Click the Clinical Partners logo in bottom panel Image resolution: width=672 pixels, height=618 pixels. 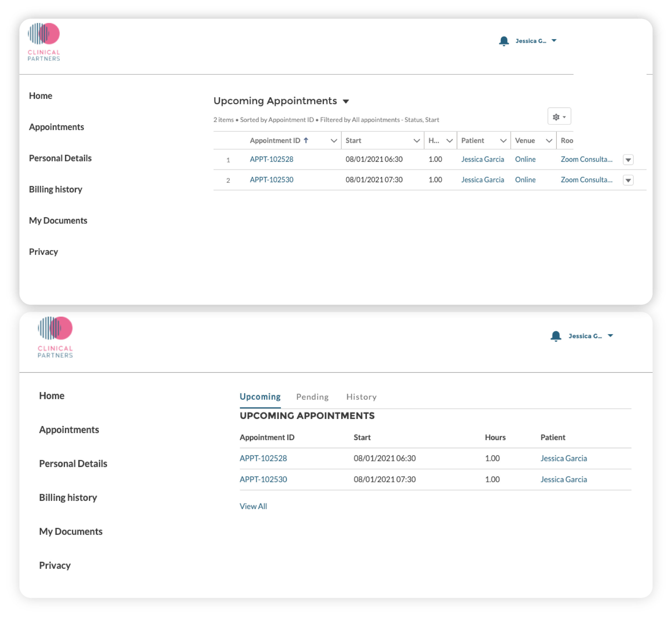click(x=55, y=337)
